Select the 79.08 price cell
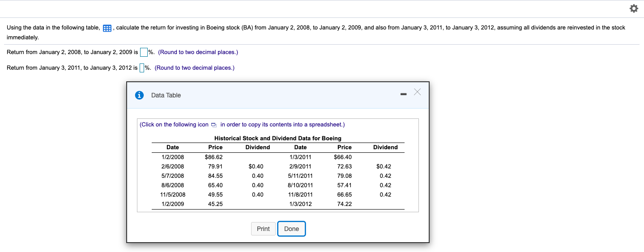The image size is (644, 252). [x=345, y=176]
